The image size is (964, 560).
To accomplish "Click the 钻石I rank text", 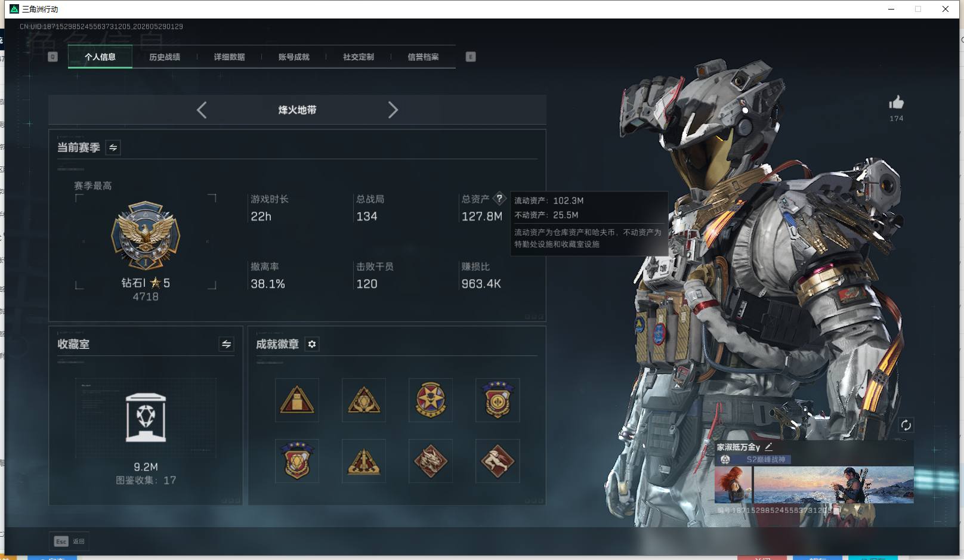I will [x=134, y=283].
